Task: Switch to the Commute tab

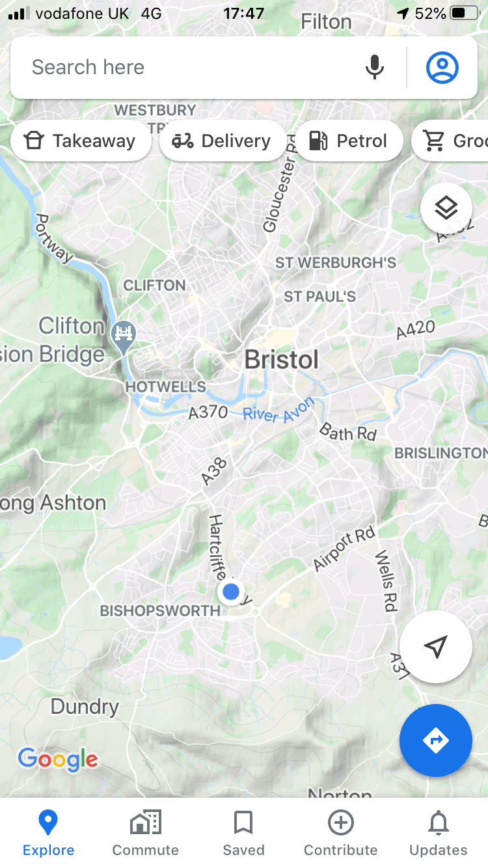Action: tap(146, 833)
